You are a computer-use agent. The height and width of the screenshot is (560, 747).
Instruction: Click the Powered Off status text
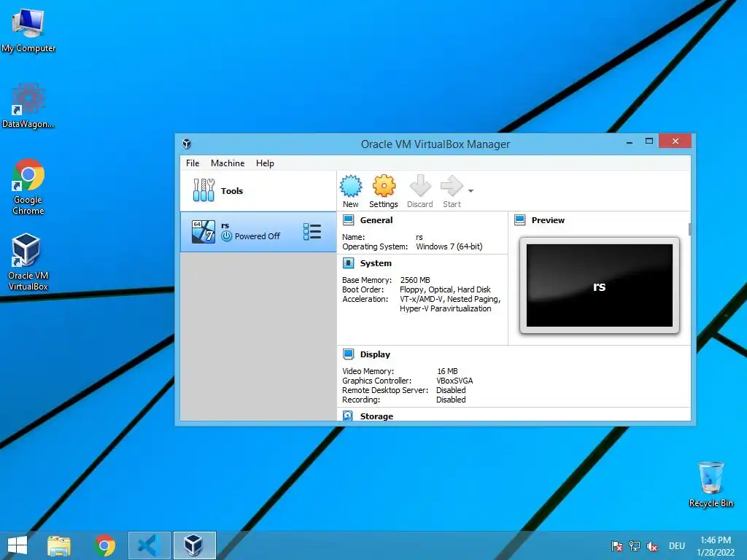[x=258, y=236]
